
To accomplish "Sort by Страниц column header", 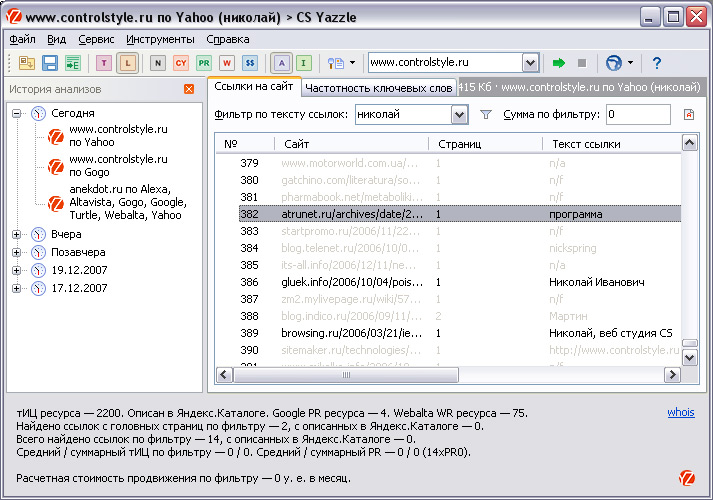I will [486, 144].
